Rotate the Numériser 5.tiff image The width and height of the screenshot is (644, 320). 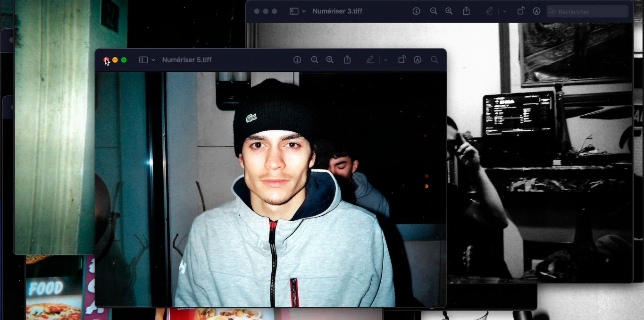401,60
